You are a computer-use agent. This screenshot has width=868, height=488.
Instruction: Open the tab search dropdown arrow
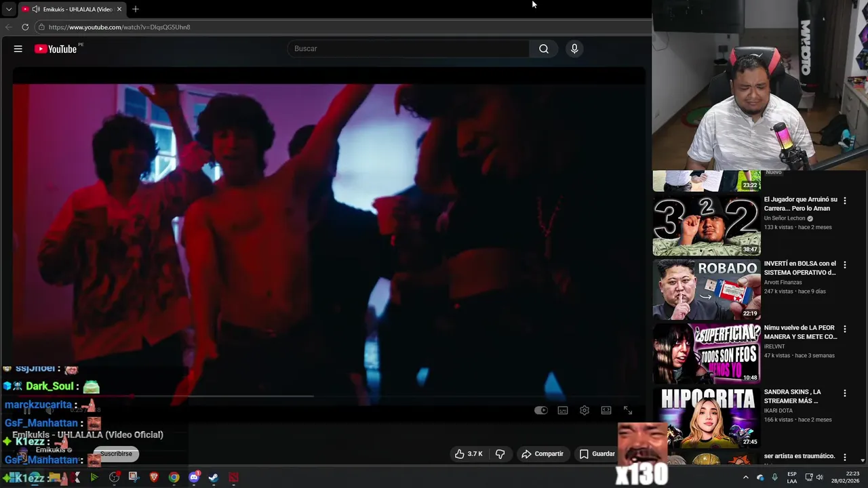8,9
